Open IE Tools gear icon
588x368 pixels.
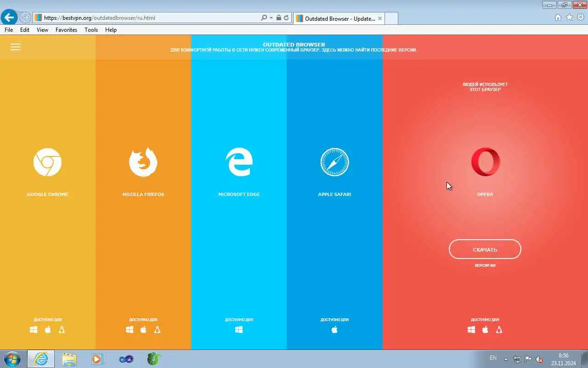click(581, 17)
